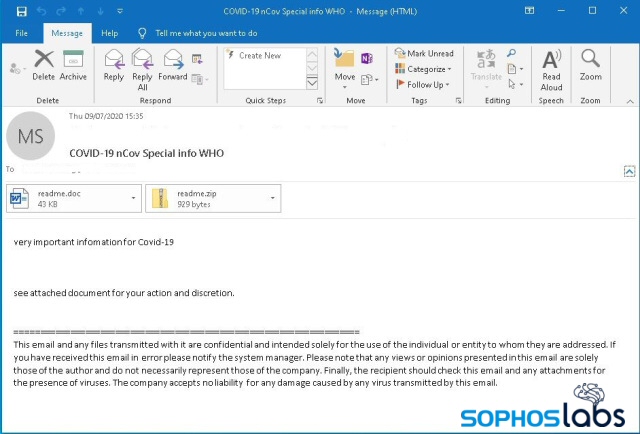Open the Select cursor dropdown in Editing group

(515, 84)
